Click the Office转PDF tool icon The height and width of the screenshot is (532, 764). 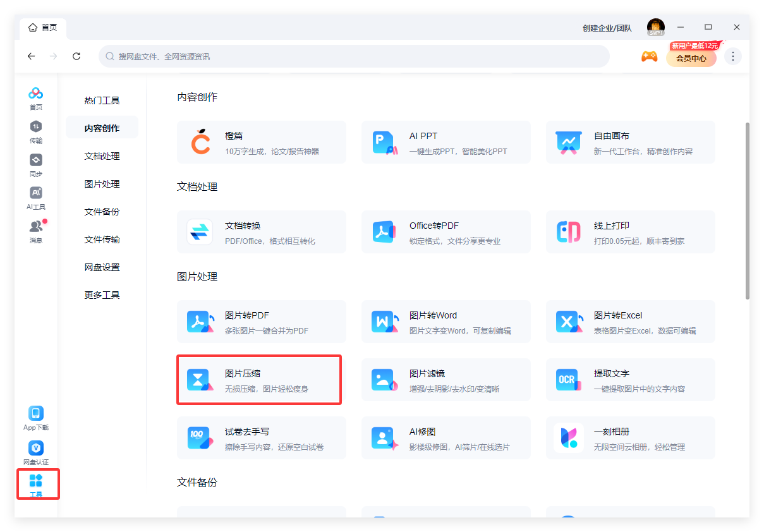(385, 233)
